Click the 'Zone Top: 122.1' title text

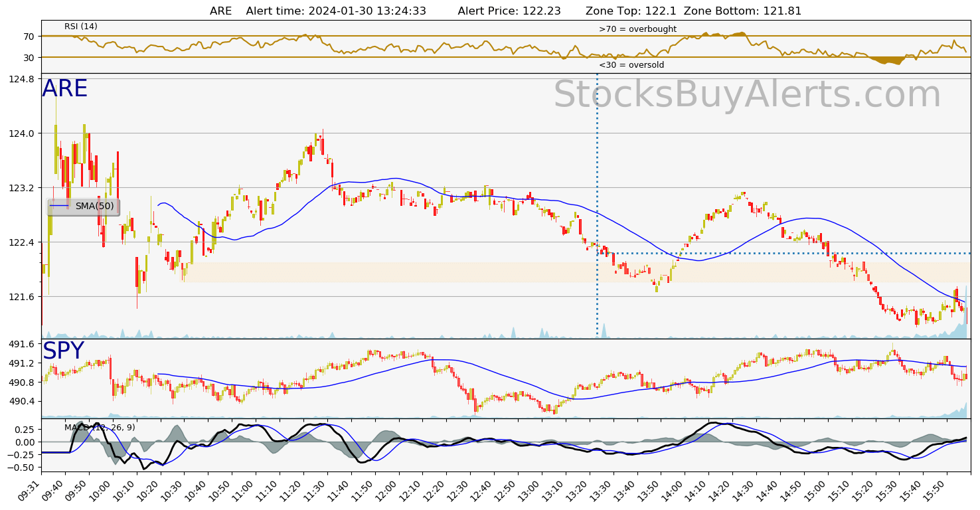coord(631,11)
